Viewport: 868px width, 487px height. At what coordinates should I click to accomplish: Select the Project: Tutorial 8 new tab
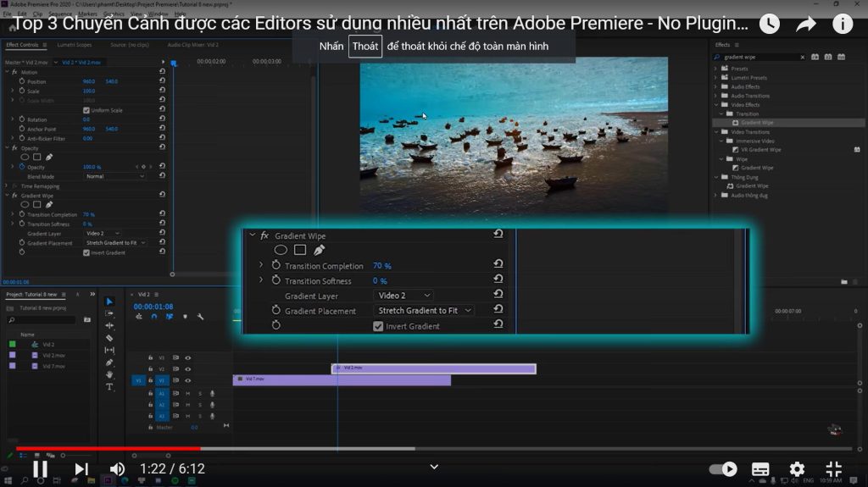(x=31, y=295)
